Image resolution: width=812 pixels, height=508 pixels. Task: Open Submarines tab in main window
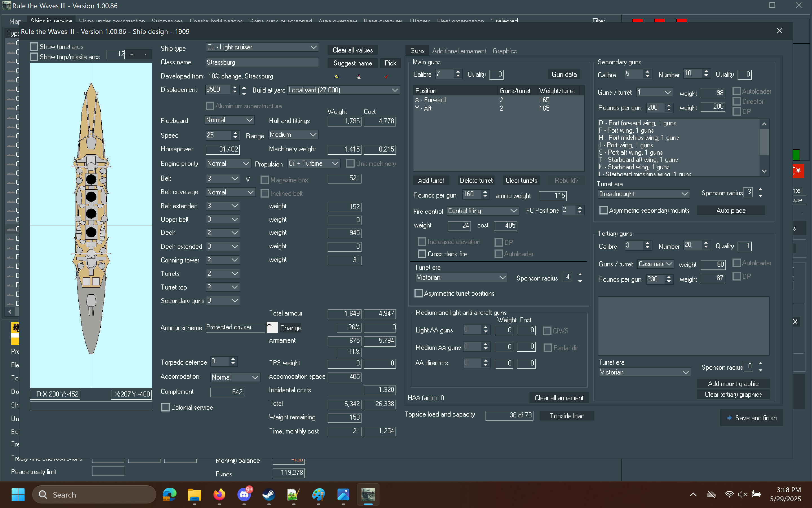coord(167,21)
